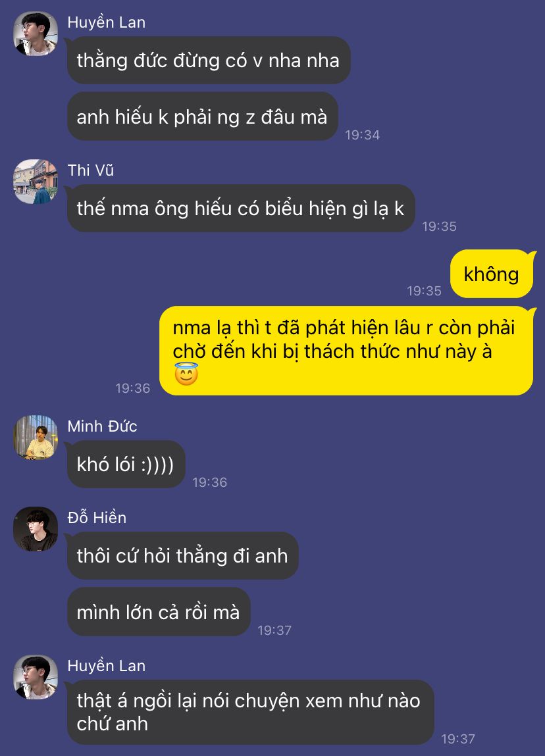
Task: Tap Minh Đức's avatar photo
Action: pos(35,438)
